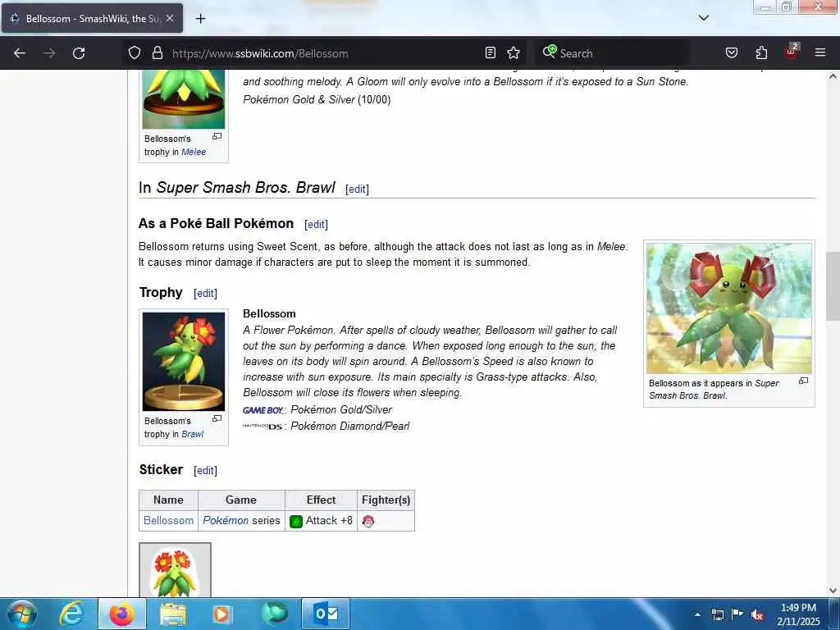
Task: Show hidden system tray icons
Action: (x=697, y=614)
